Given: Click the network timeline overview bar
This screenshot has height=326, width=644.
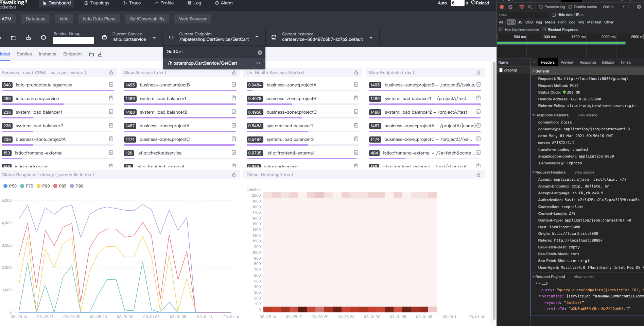Looking at the screenshot, I should [561, 43].
